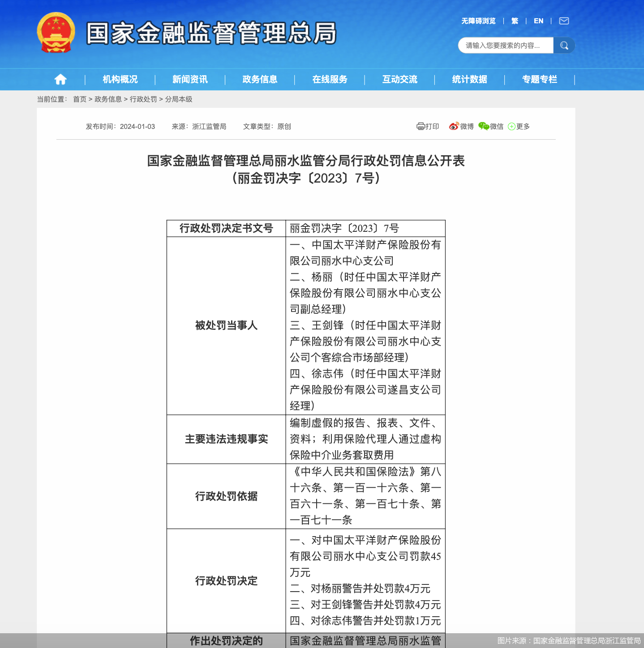The height and width of the screenshot is (648, 644).
Task: Click row label 行政处罚决定
Action: (226, 581)
